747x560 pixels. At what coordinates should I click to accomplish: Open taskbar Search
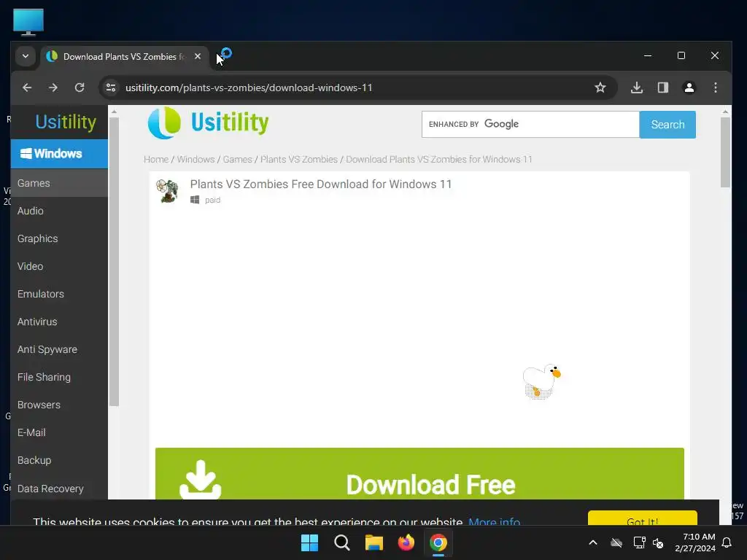(342, 542)
